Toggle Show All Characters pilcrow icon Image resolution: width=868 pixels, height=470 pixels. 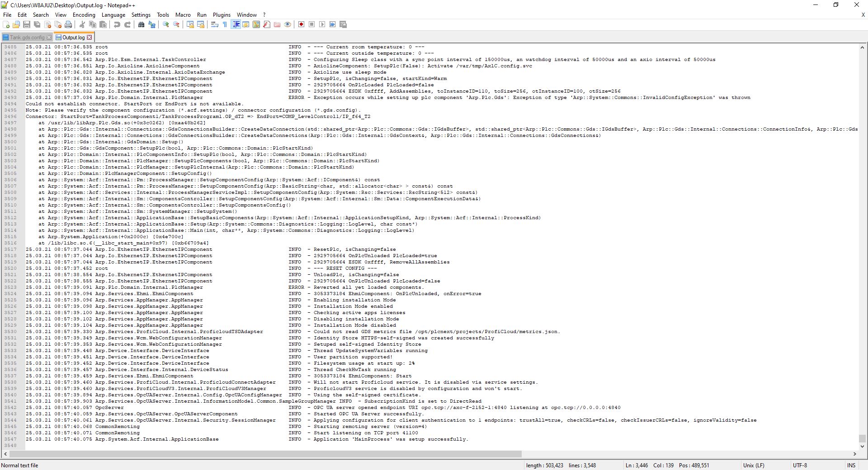click(225, 24)
